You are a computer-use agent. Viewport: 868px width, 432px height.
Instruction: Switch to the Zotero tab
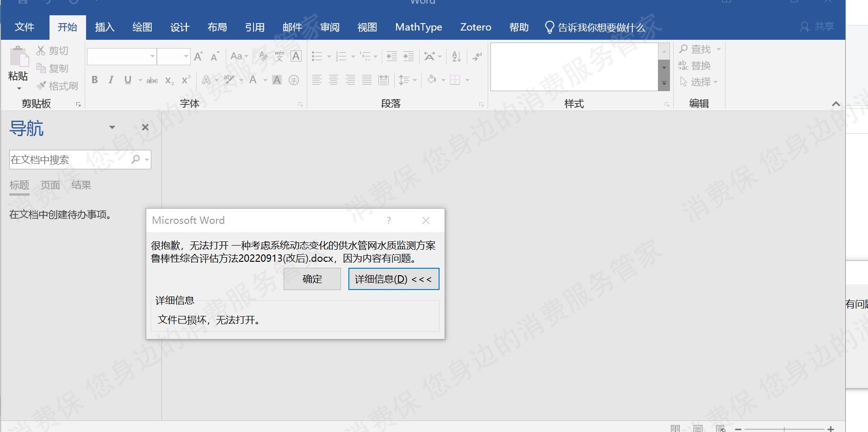pos(476,27)
